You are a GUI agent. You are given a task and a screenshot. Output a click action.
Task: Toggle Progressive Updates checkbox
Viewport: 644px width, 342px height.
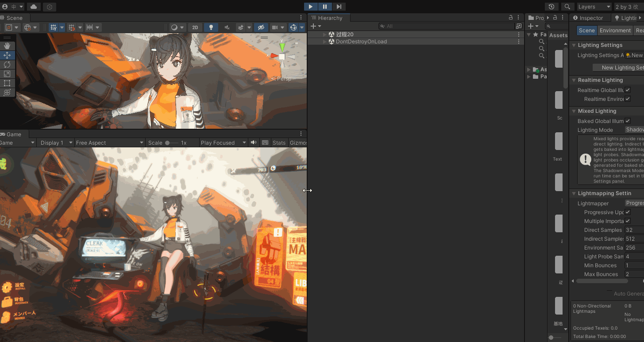click(x=628, y=212)
